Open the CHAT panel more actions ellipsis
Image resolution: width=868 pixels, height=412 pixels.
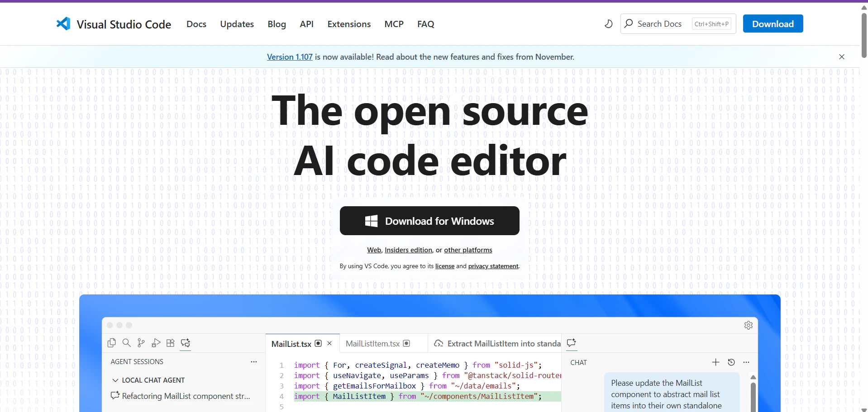click(x=746, y=362)
